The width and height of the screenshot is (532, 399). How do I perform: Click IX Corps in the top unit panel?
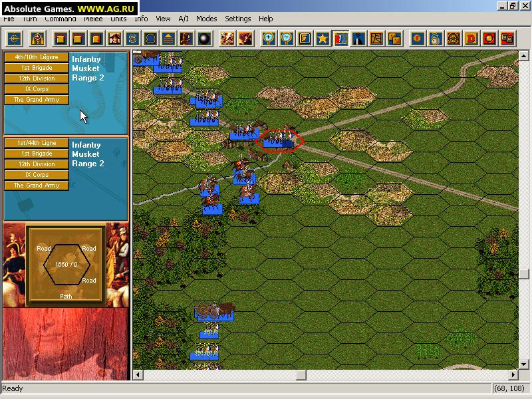pyautogui.click(x=37, y=89)
